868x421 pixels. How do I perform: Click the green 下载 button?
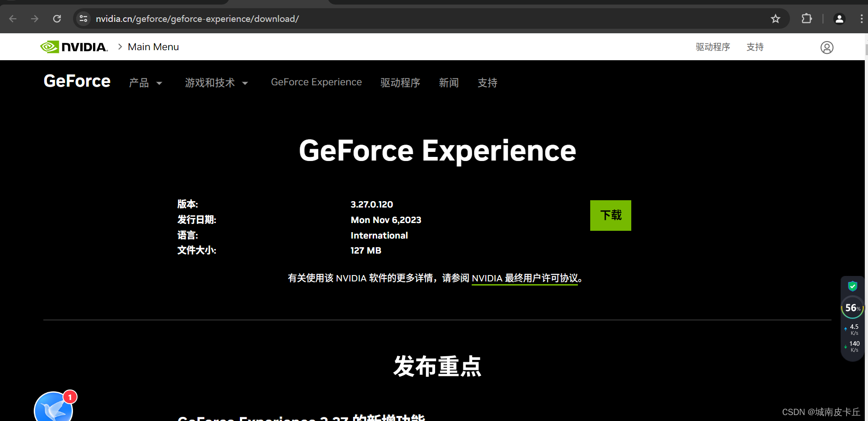[x=611, y=215]
